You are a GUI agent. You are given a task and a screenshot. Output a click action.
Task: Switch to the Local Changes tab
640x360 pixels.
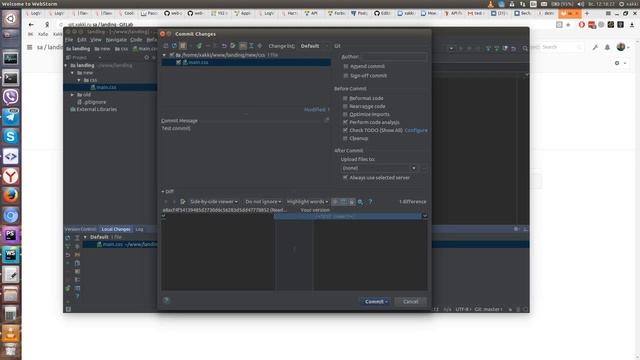(x=116, y=229)
